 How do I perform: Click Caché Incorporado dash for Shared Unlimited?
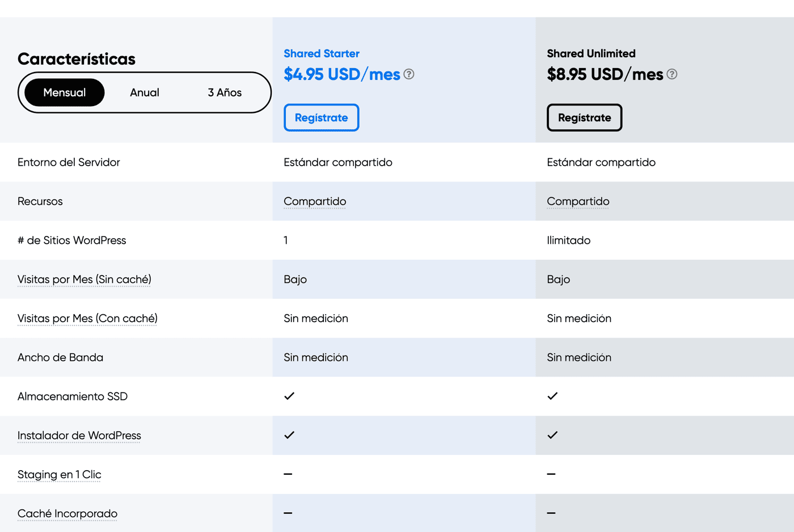(x=551, y=513)
